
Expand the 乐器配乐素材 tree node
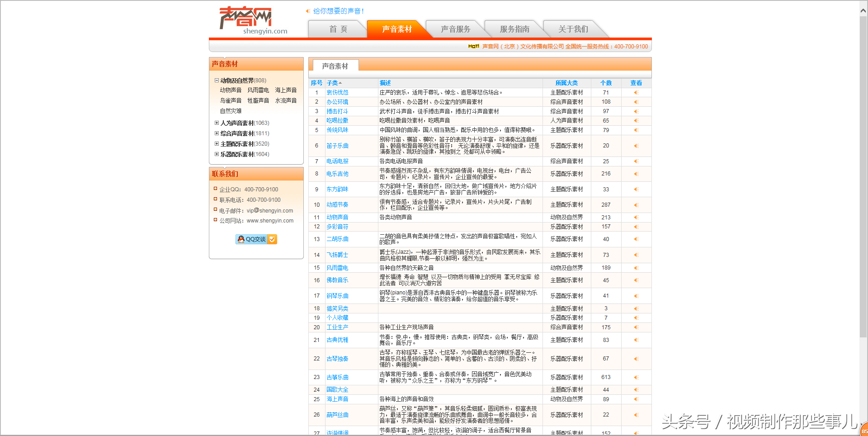(x=217, y=154)
